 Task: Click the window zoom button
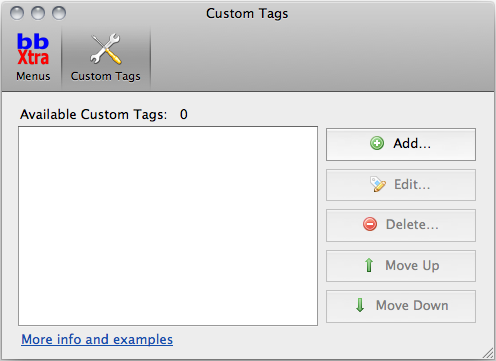point(59,13)
